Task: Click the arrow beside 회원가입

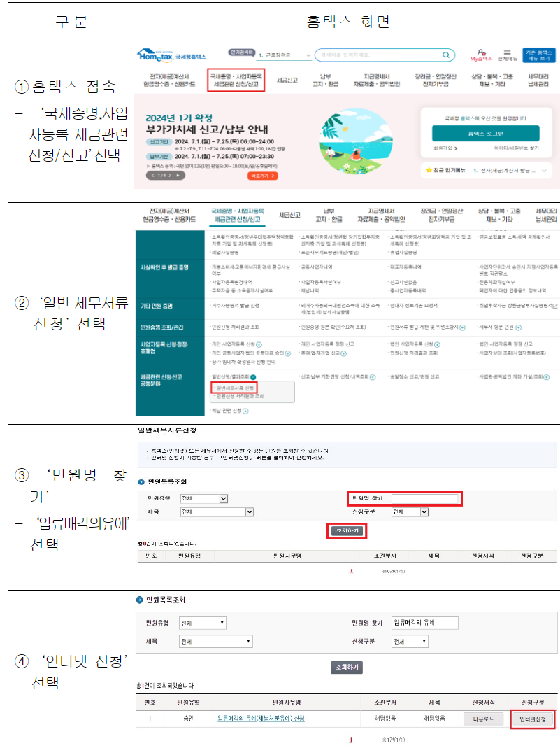Action: pyautogui.click(x=456, y=148)
